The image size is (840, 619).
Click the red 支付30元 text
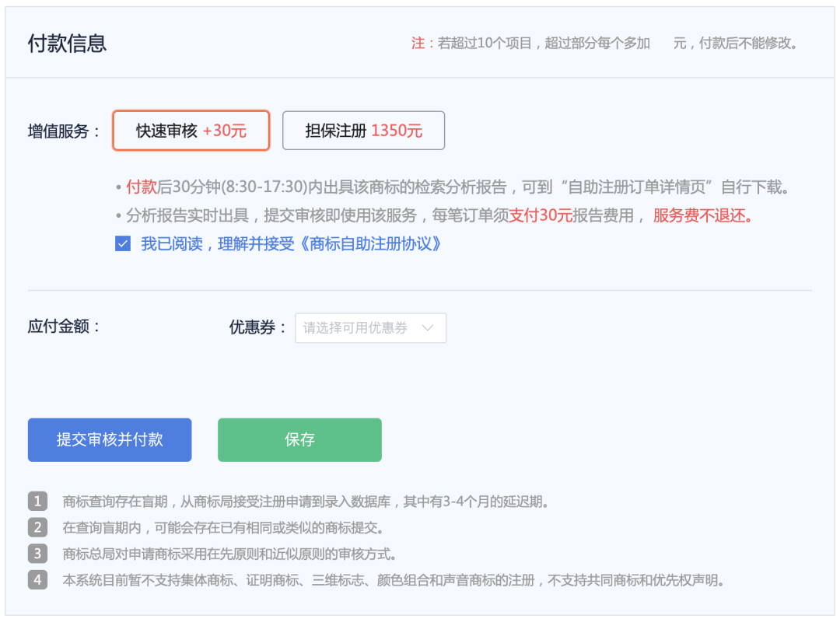tap(541, 215)
